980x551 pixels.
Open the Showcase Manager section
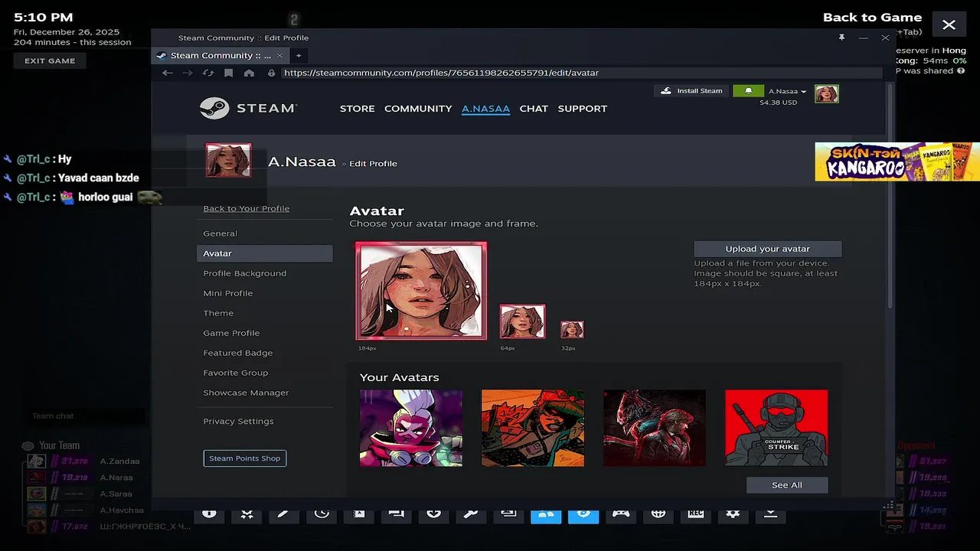click(265, 393)
